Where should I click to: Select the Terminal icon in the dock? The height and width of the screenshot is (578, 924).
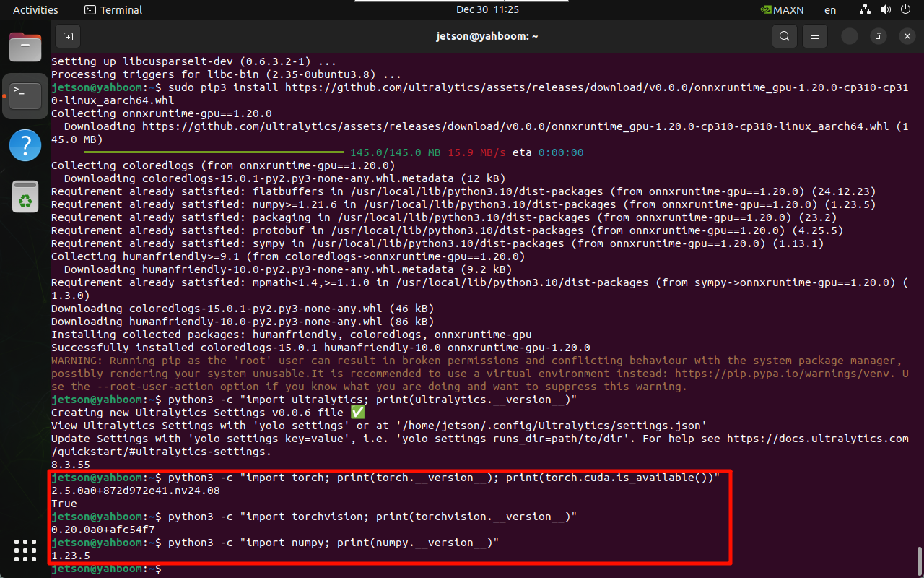click(25, 95)
